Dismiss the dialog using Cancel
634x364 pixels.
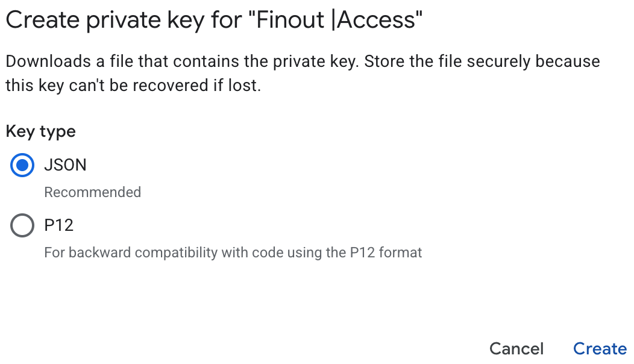516,348
